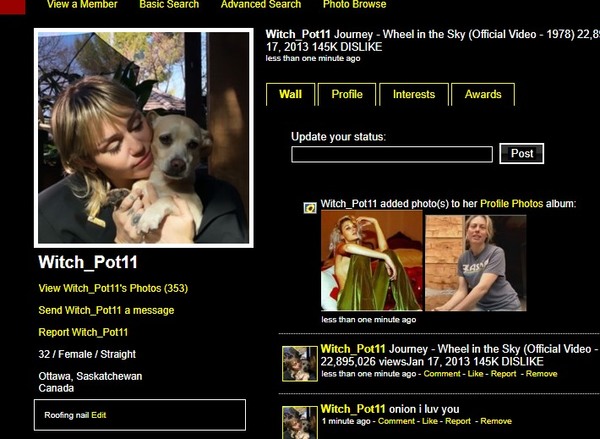Open View Witch_Pot11's Photos link
The height and width of the screenshot is (439, 600).
(113, 288)
